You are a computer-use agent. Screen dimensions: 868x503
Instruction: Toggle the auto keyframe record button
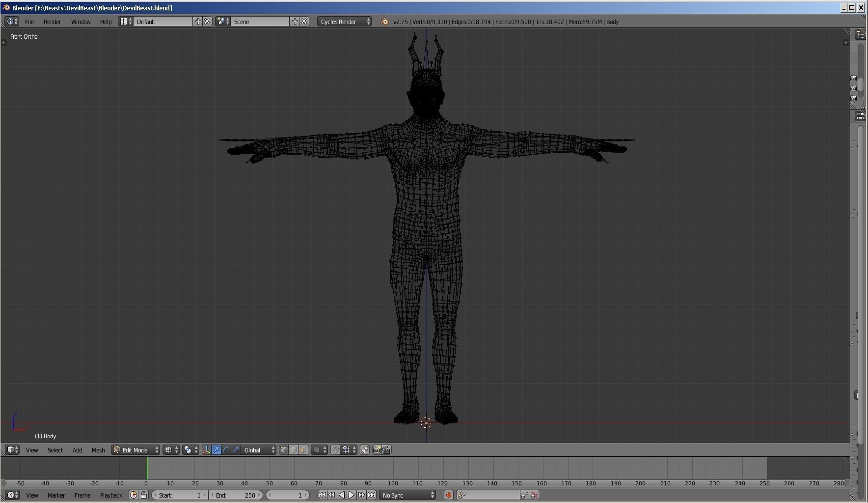click(448, 495)
